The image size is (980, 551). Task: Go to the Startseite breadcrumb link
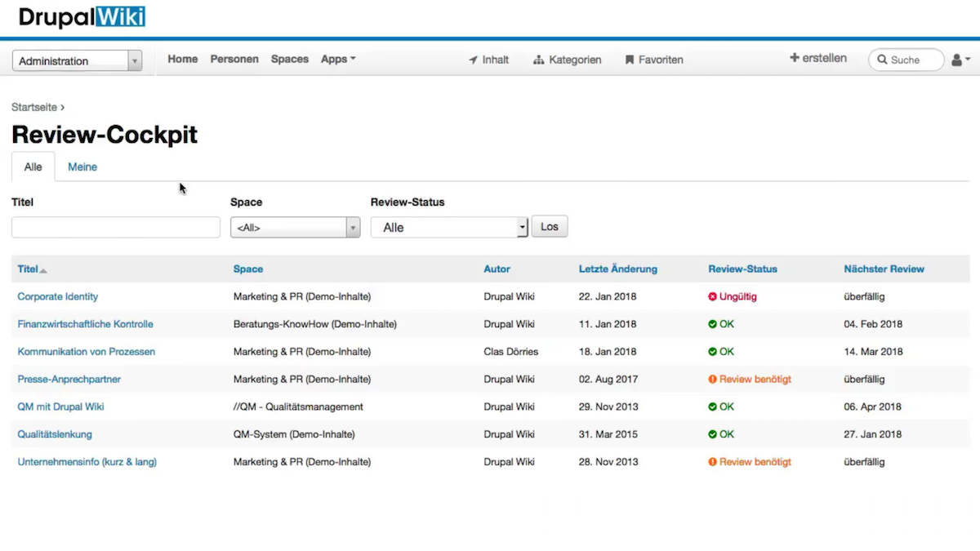(34, 107)
